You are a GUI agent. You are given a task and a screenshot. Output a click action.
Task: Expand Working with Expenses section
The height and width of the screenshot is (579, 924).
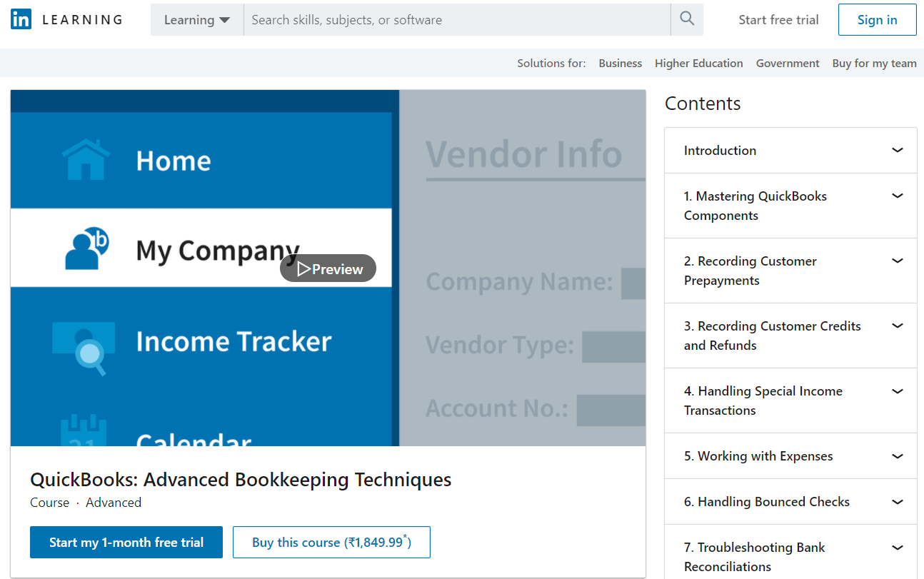point(790,456)
